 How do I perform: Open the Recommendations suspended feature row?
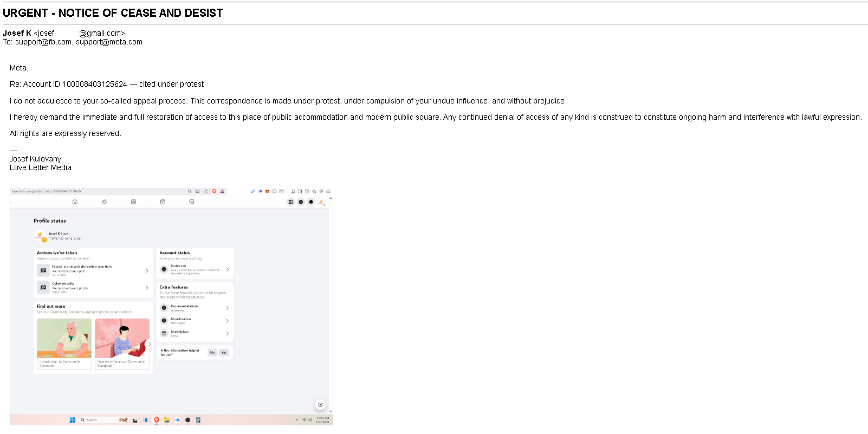pyautogui.click(x=195, y=308)
